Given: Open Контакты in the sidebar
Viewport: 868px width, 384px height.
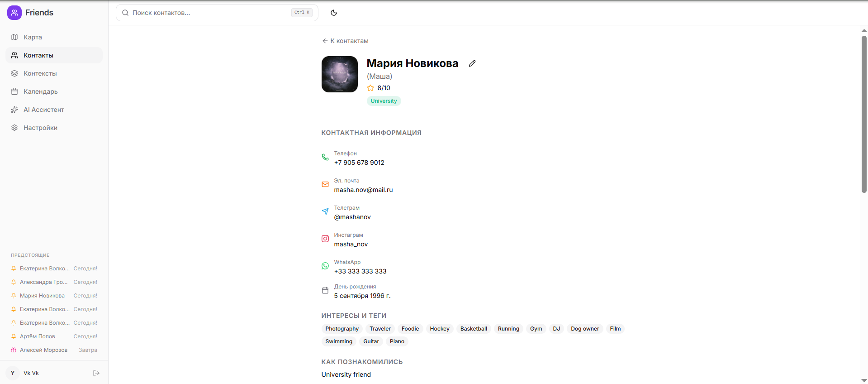Looking at the screenshot, I should (x=54, y=55).
